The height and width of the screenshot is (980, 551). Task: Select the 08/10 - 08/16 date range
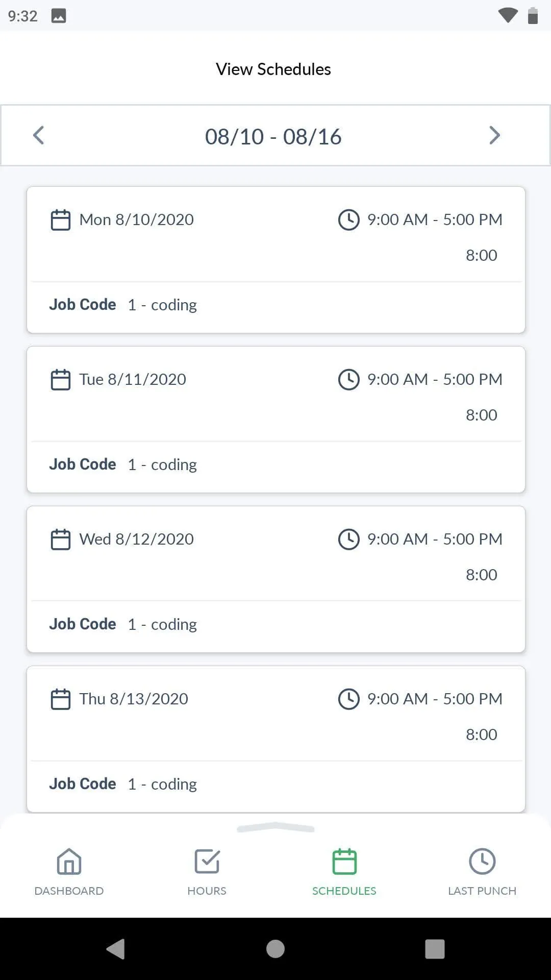click(273, 137)
